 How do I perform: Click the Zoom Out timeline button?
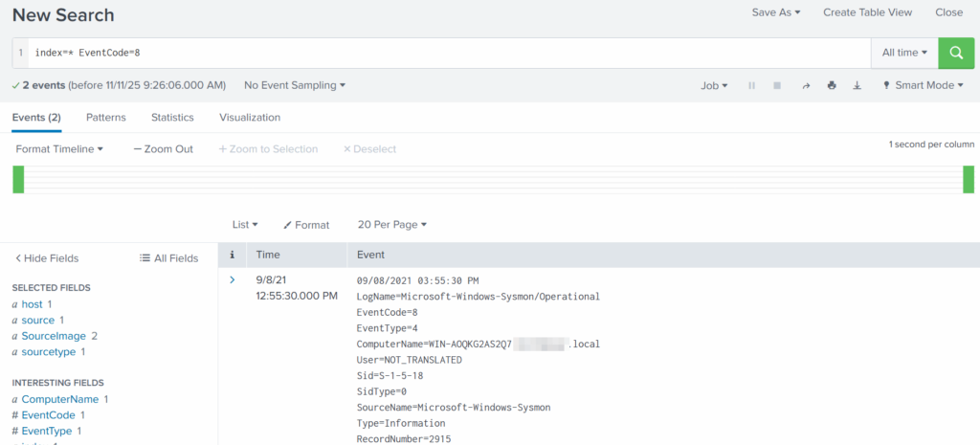click(x=164, y=149)
